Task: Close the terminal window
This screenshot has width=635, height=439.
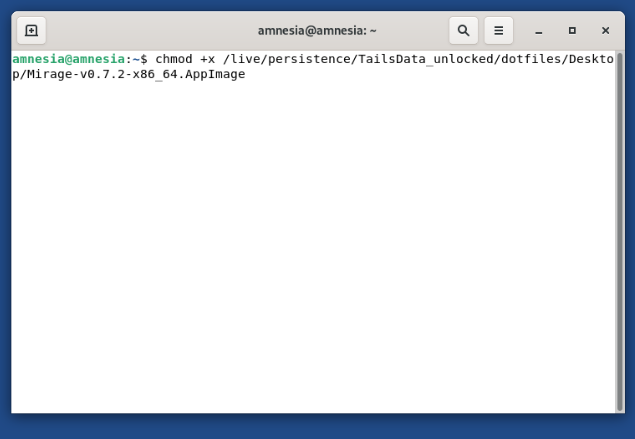Action: pos(605,31)
